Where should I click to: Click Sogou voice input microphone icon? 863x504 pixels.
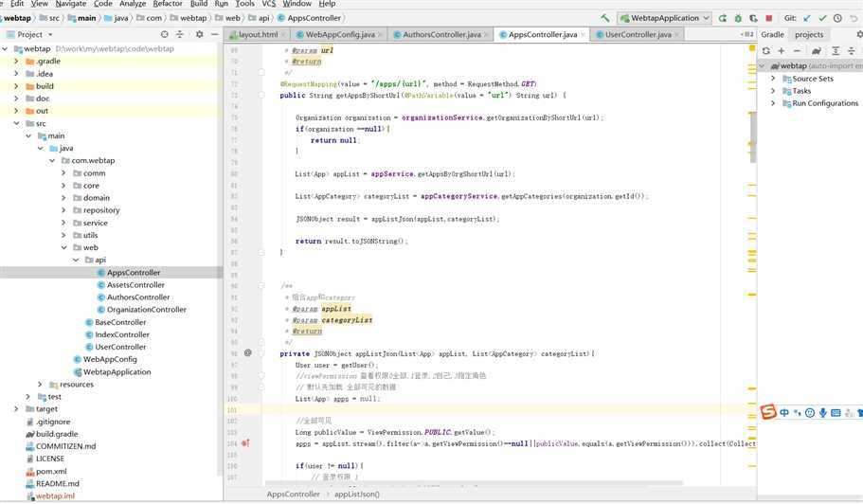[823, 413]
